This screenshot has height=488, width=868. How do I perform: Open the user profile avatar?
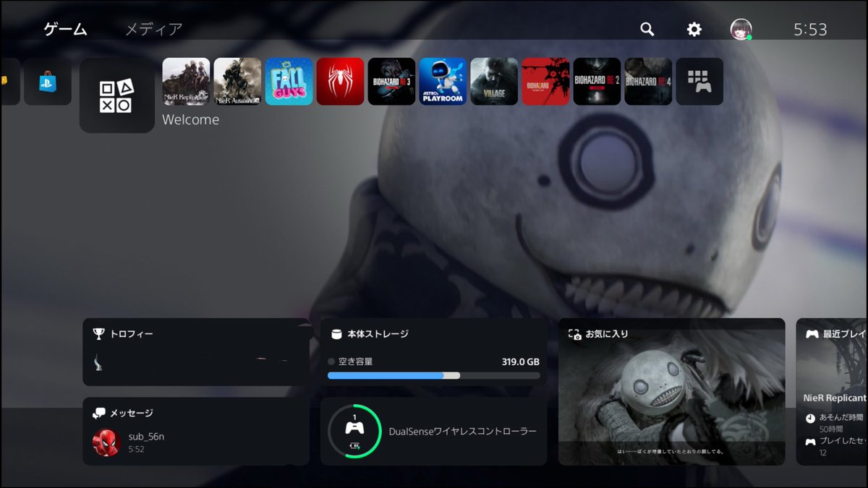(741, 29)
